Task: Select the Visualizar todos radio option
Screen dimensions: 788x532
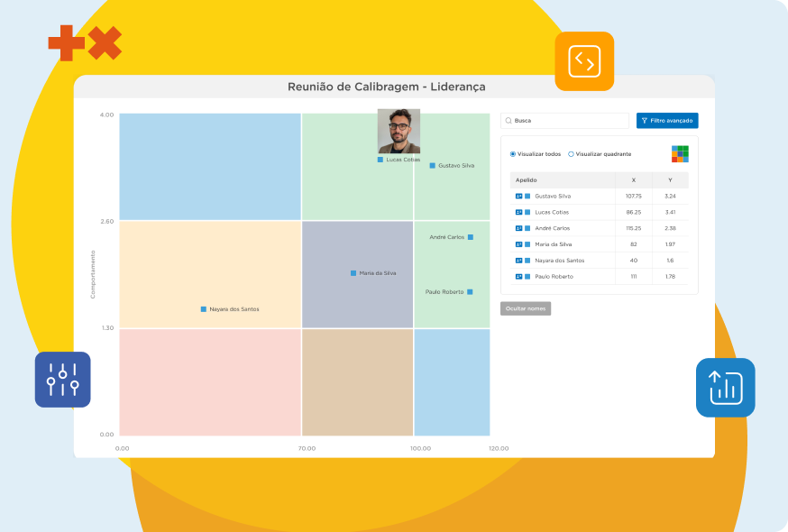Action: coord(513,154)
